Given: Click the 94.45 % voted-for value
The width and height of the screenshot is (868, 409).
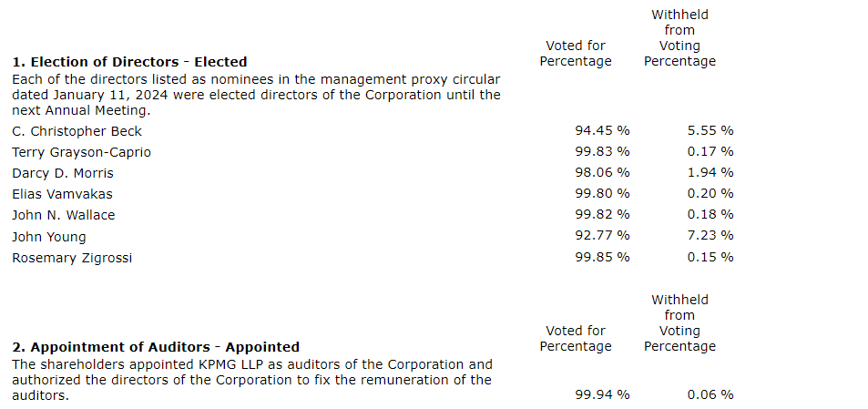Looking at the screenshot, I should click(x=602, y=131).
